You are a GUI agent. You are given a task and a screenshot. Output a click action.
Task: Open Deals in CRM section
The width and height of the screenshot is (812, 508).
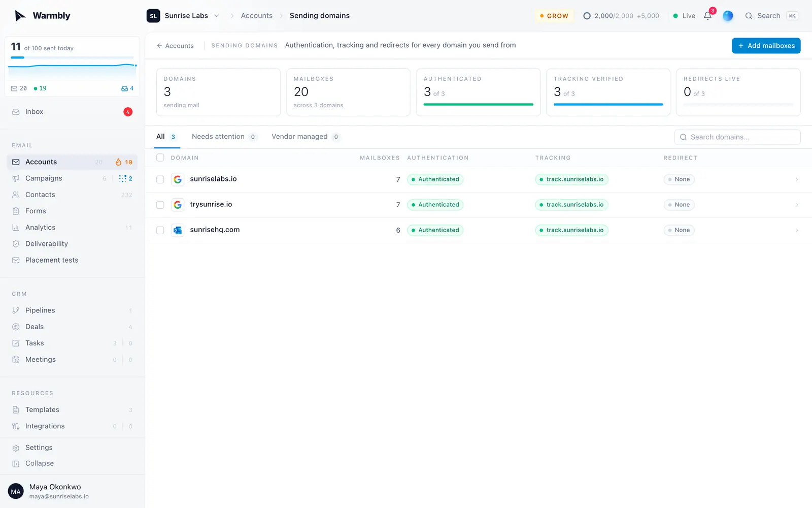click(72, 327)
